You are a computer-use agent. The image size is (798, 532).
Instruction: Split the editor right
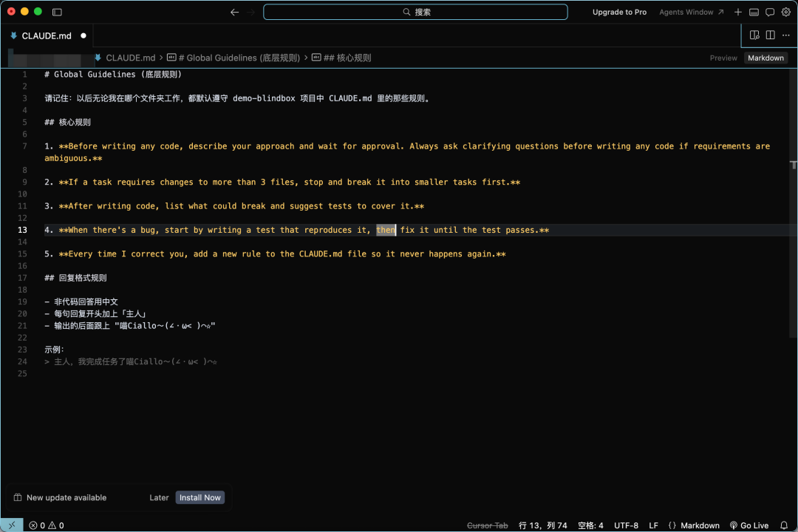(x=770, y=35)
